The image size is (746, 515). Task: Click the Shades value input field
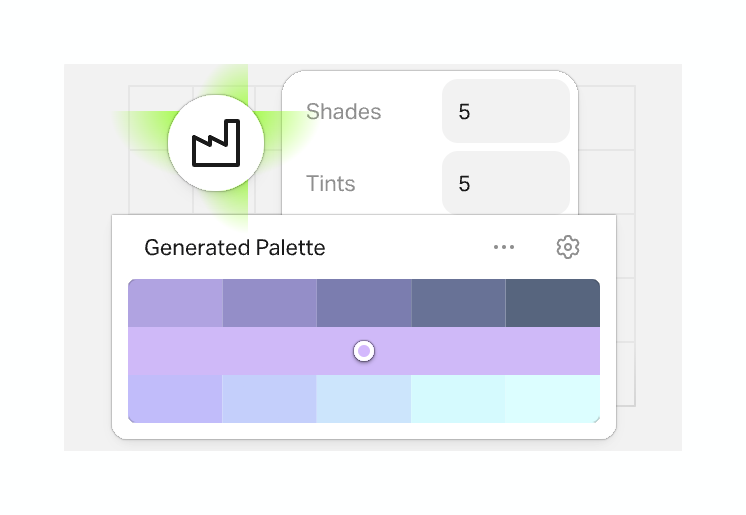click(505, 111)
